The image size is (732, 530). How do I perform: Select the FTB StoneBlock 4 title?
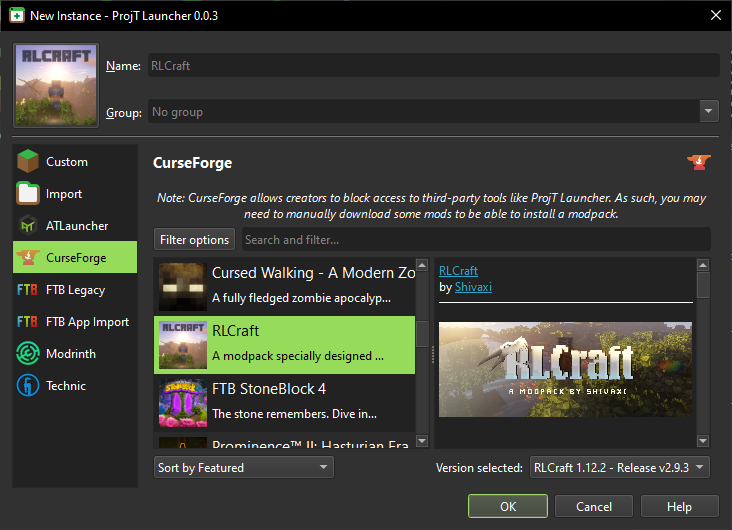tap(269, 389)
